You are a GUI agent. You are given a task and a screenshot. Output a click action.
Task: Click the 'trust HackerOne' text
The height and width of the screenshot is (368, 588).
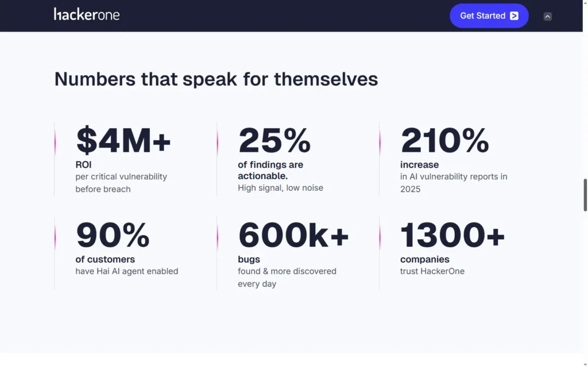432,271
